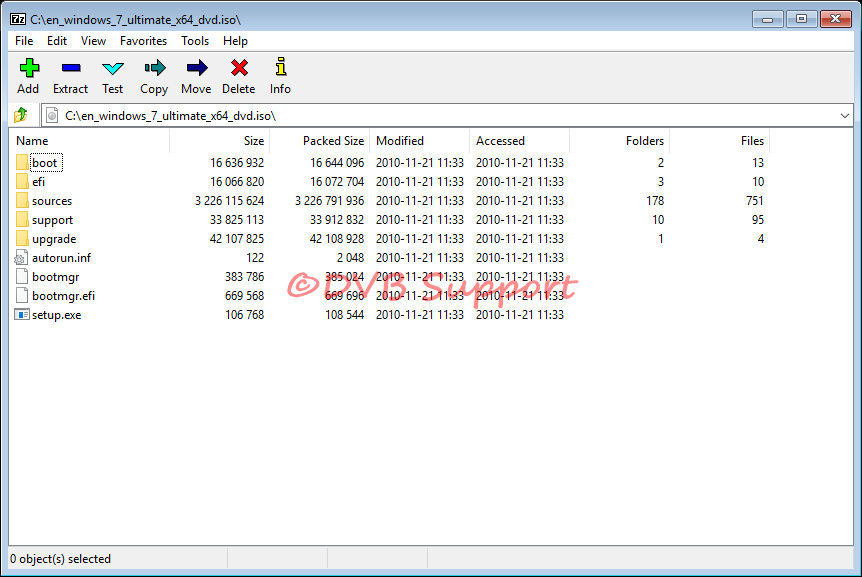Click packed size 2 048 of autorun.inf
The width and height of the screenshot is (862, 577).
click(350, 258)
